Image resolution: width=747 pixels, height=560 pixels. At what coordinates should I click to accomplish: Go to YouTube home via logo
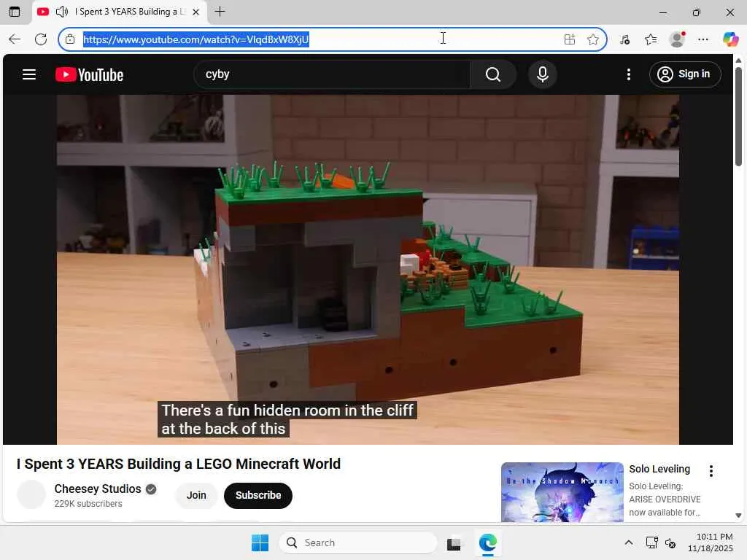89,75
